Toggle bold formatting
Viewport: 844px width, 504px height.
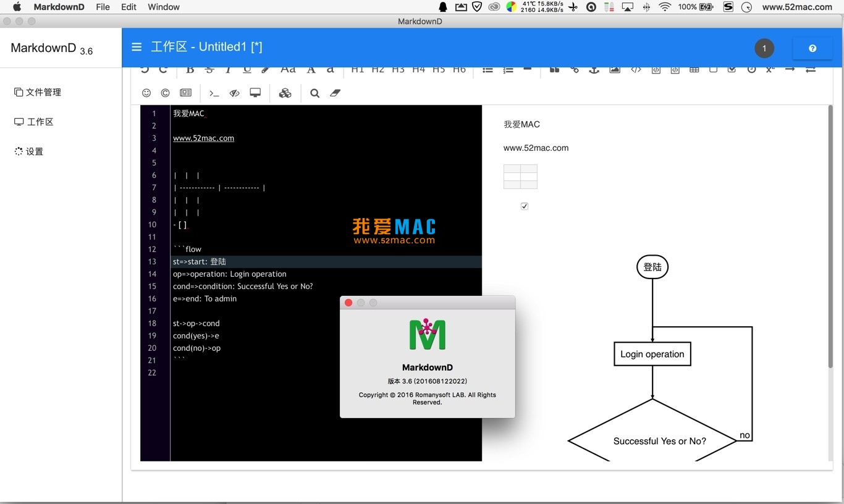tap(190, 69)
